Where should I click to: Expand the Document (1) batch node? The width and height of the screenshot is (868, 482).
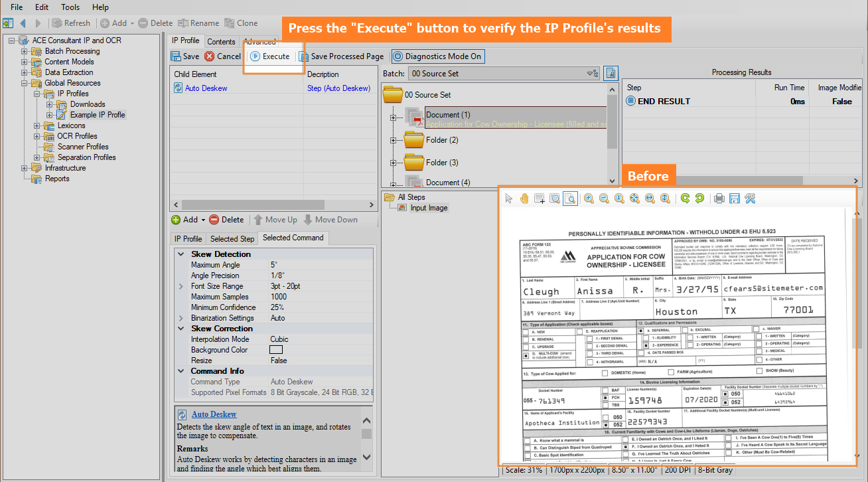point(393,118)
